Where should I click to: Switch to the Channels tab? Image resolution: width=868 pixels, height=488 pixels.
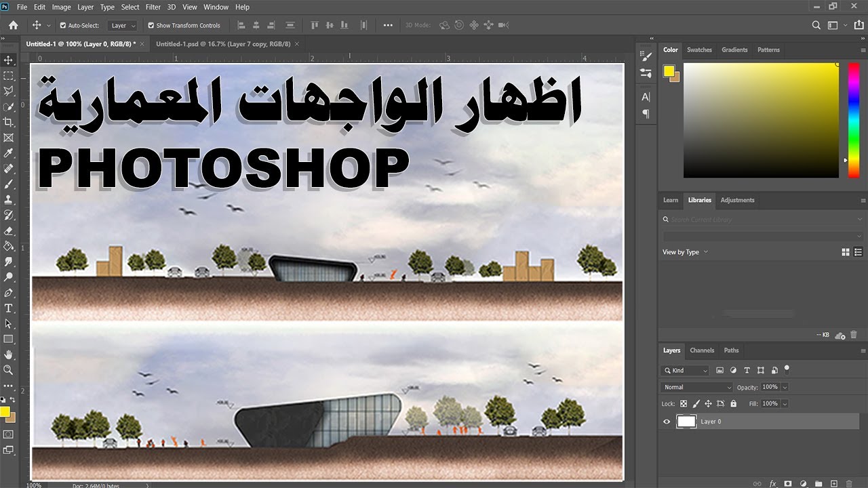(702, 350)
